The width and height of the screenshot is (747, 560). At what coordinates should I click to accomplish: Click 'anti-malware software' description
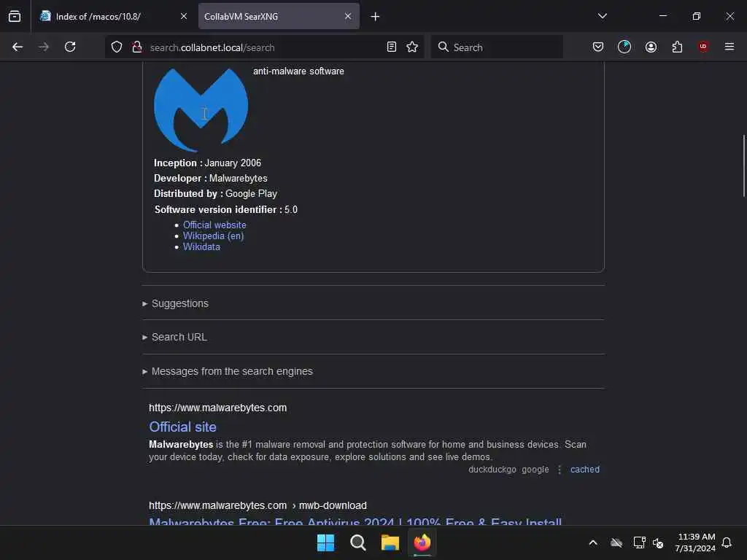coord(298,71)
